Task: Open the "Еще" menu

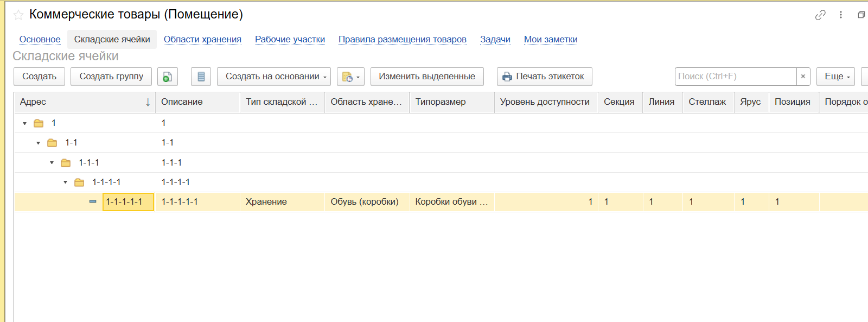Action: (835, 77)
